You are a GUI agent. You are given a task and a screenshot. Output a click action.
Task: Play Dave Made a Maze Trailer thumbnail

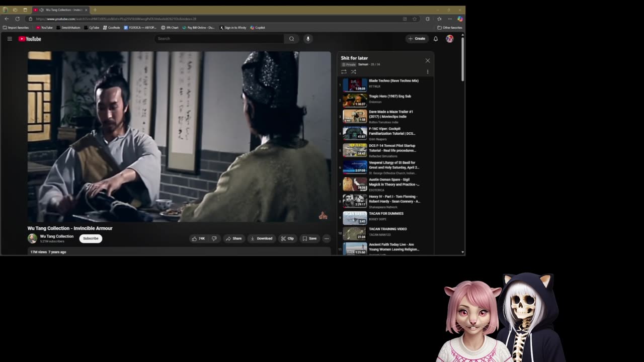point(355,116)
